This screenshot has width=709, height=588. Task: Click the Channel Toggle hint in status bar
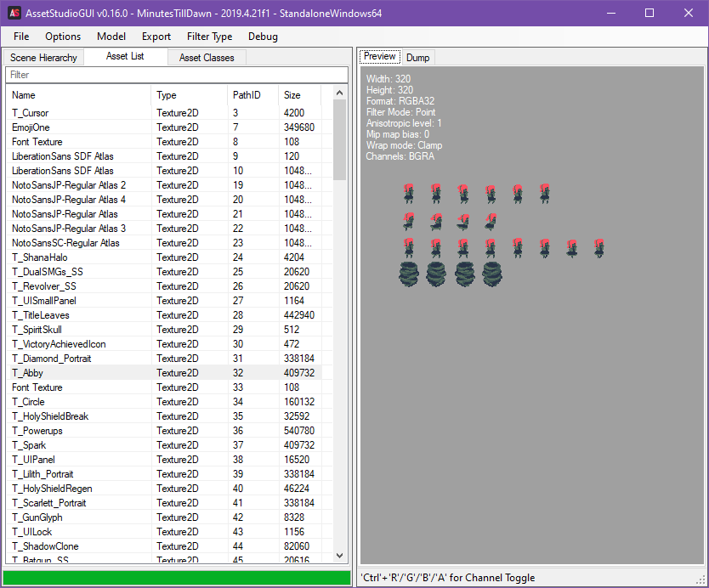click(x=448, y=578)
